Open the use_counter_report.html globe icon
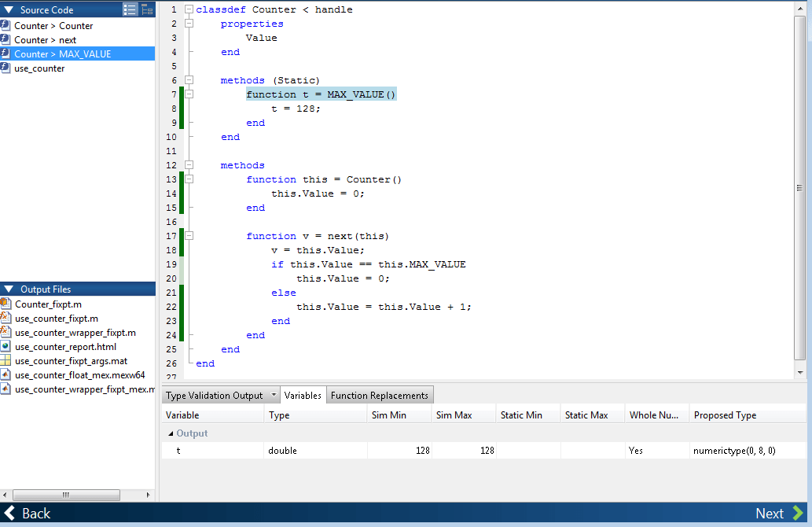This screenshot has width=812, height=527. coord(6,347)
